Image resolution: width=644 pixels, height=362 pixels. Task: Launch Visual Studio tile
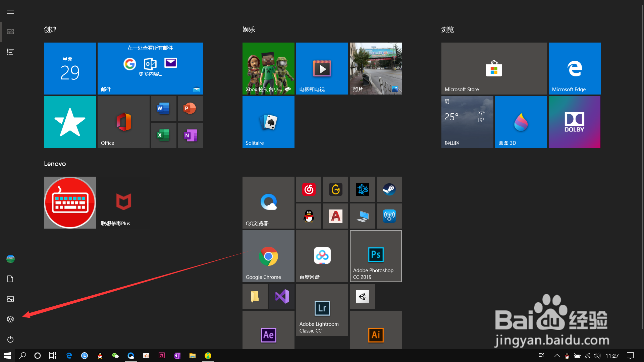tap(282, 297)
